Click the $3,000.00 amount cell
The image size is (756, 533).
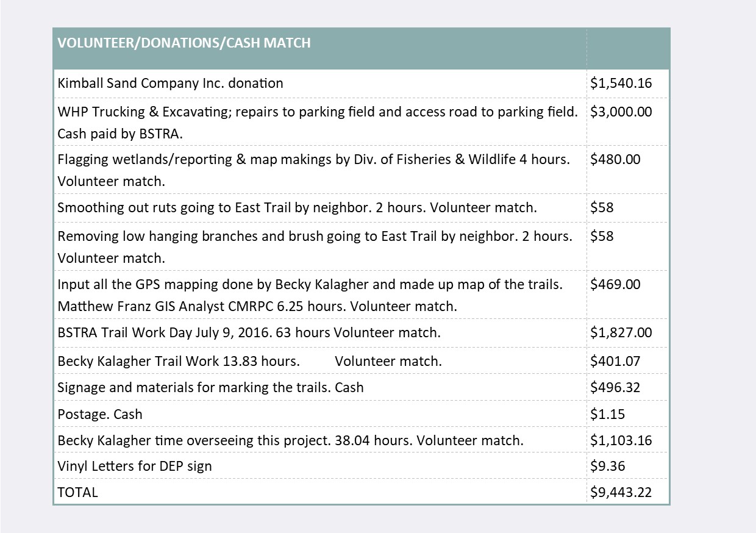(621, 112)
